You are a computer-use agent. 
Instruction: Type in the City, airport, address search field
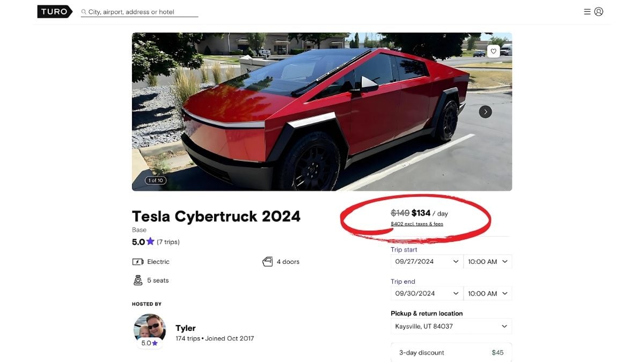pyautogui.click(x=140, y=12)
